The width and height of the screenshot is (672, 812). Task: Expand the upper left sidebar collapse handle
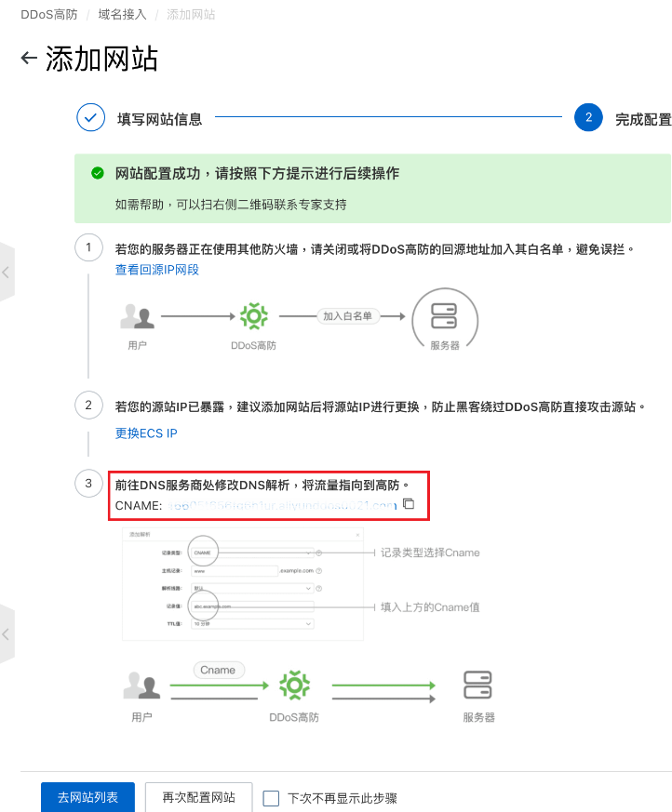pos(7,272)
